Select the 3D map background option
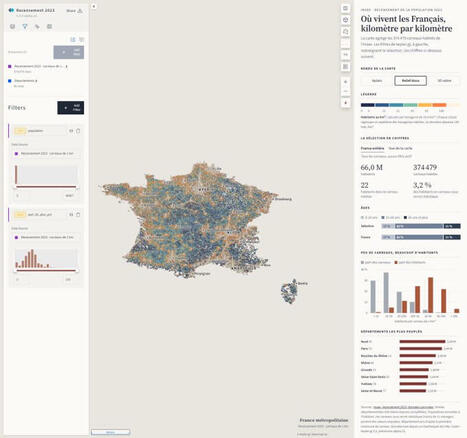 coord(444,81)
